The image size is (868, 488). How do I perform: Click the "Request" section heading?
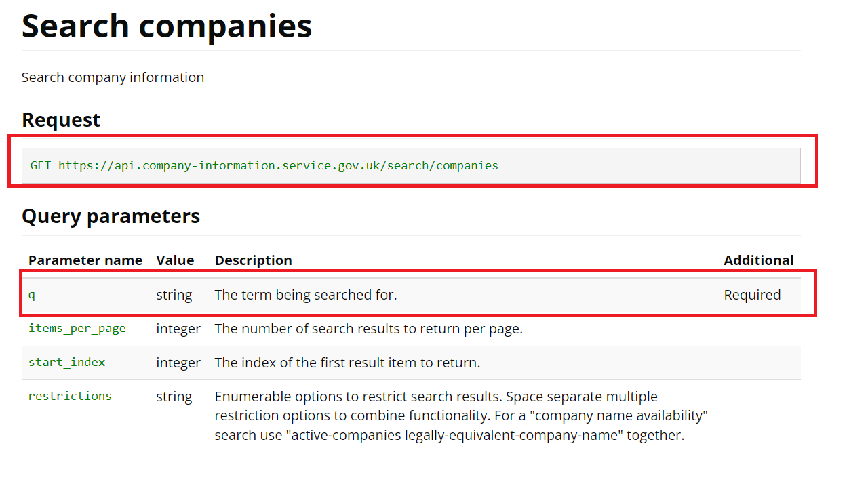[x=61, y=120]
